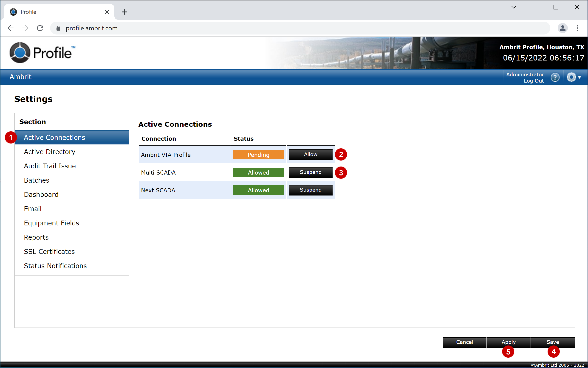
Task: Close the Profile browser tab
Action: pyautogui.click(x=107, y=12)
